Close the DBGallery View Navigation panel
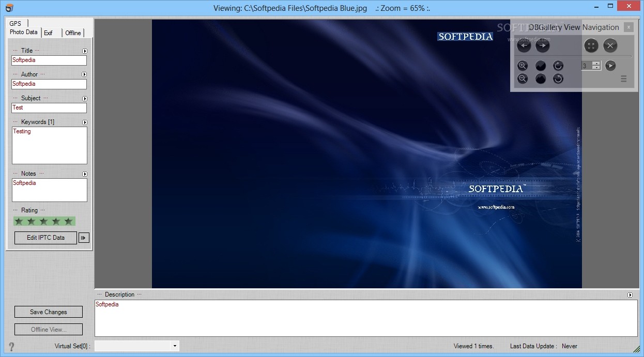This screenshot has width=644, height=357. click(628, 27)
